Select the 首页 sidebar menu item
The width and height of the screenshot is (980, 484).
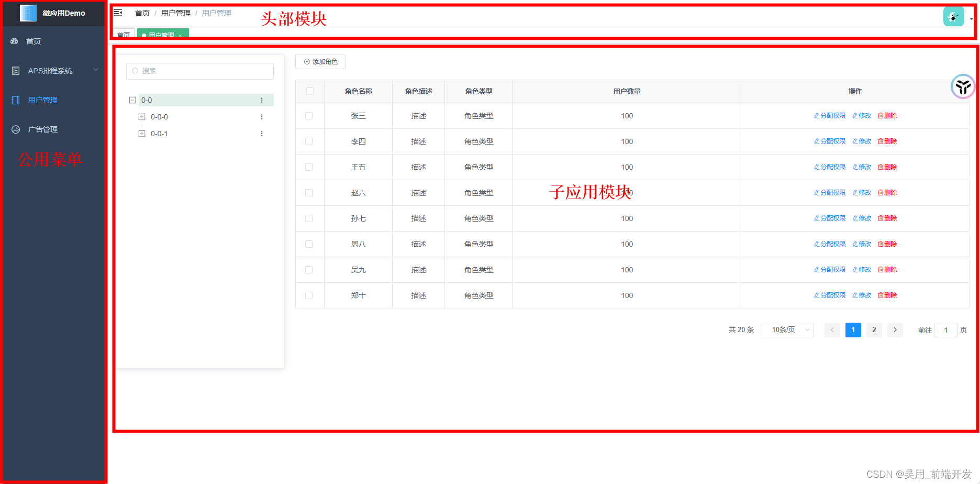[53, 41]
